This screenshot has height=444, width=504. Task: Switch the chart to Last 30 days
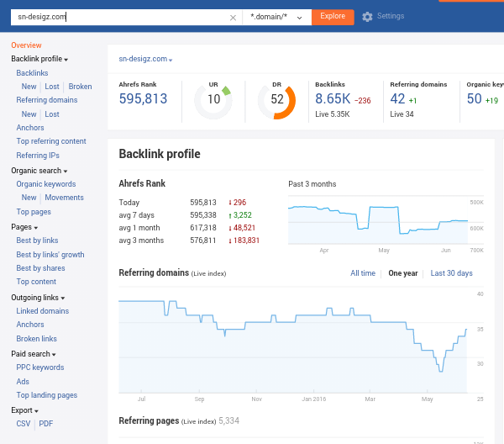pos(451,273)
